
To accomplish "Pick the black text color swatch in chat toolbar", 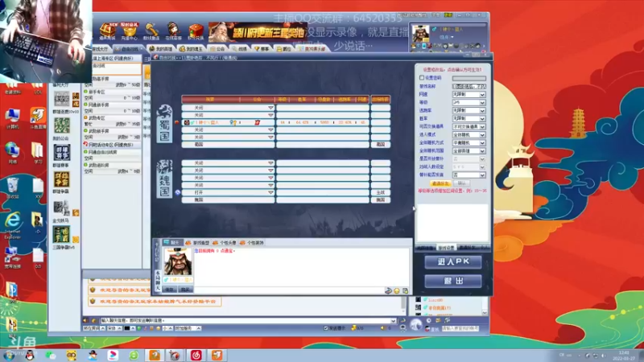I will click(127, 328).
